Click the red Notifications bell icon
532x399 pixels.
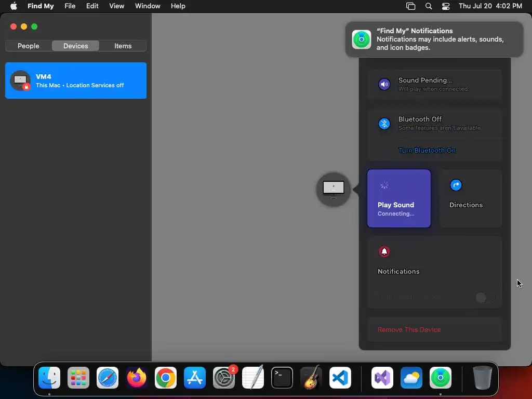384,252
